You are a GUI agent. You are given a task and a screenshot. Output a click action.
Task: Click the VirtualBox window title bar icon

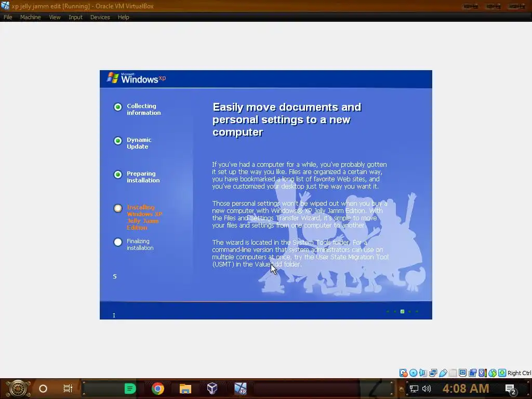pos(5,6)
